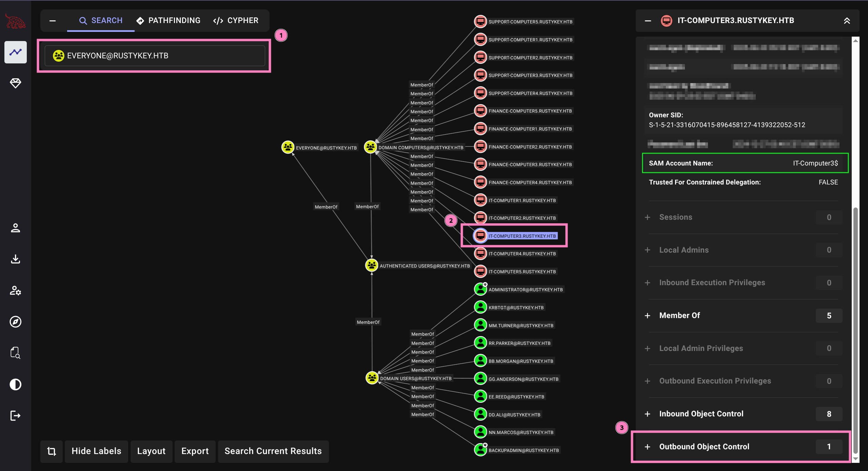Viewport: 868px width, 471px height.
Task: Click the crop icon in the bottom toolbar
Action: pos(52,451)
